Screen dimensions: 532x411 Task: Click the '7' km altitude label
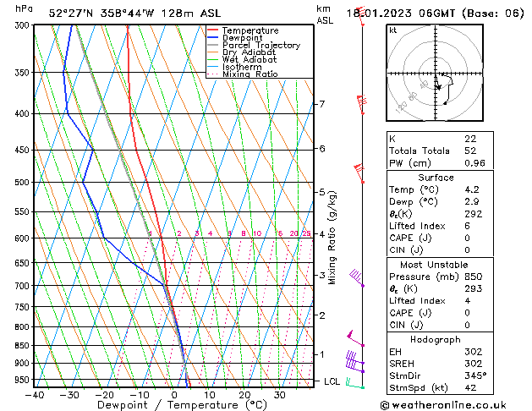coord(322,104)
